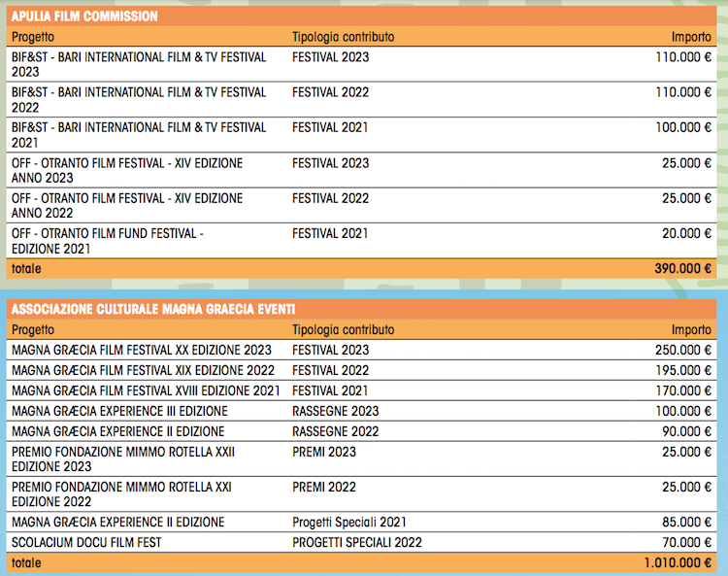Click the 390.000 € total amount
The height and width of the screenshot is (576, 728).
(682, 268)
